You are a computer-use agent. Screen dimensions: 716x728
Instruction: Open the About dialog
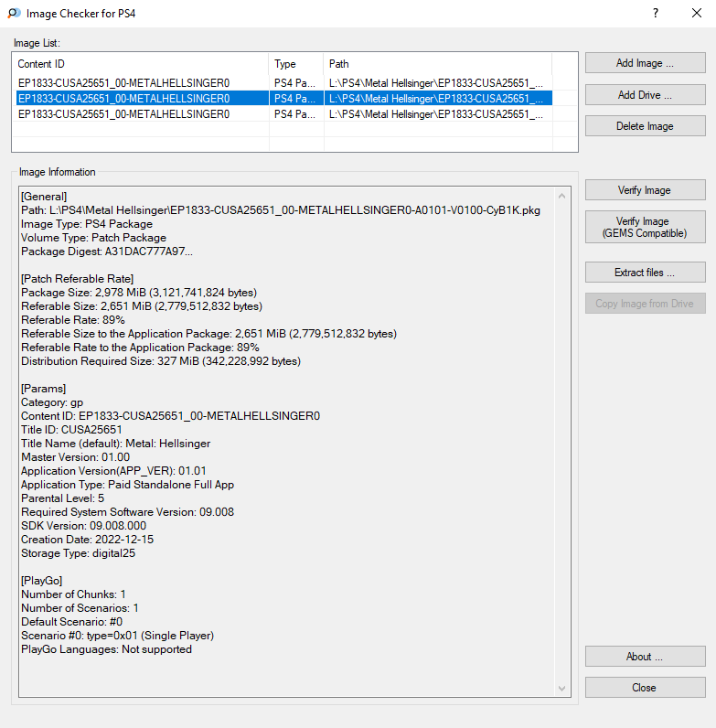(x=645, y=656)
